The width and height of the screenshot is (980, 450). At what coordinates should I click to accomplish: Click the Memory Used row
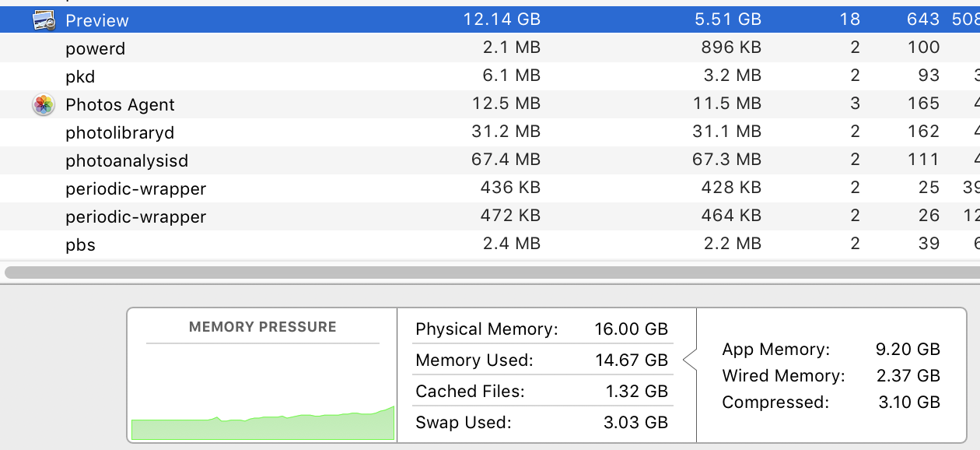tap(542, 360)
